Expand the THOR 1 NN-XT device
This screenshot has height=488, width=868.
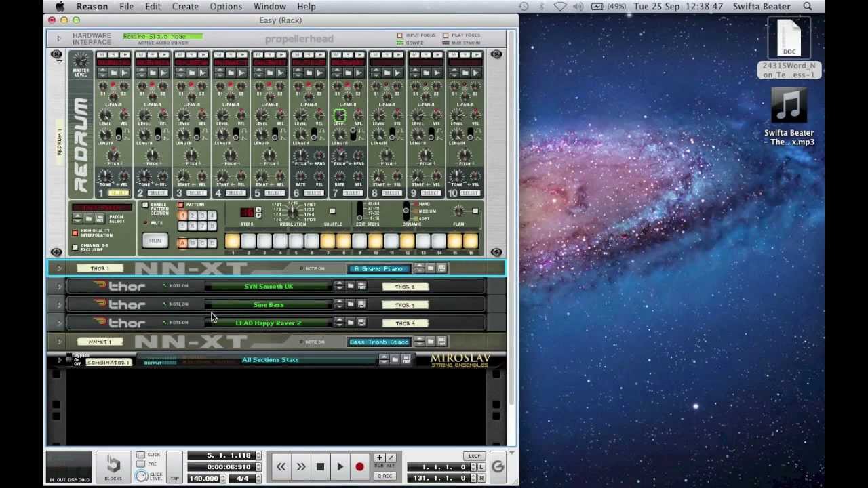[x=59, y=268]
